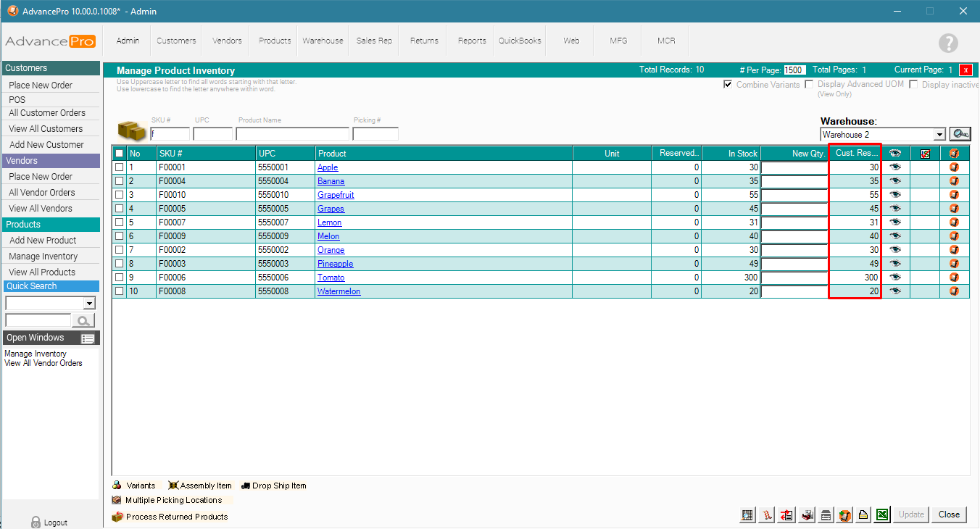The image size is (980, 529).
Task: Click the magnifier search button beside Warehouse
Action: [960, 134]
